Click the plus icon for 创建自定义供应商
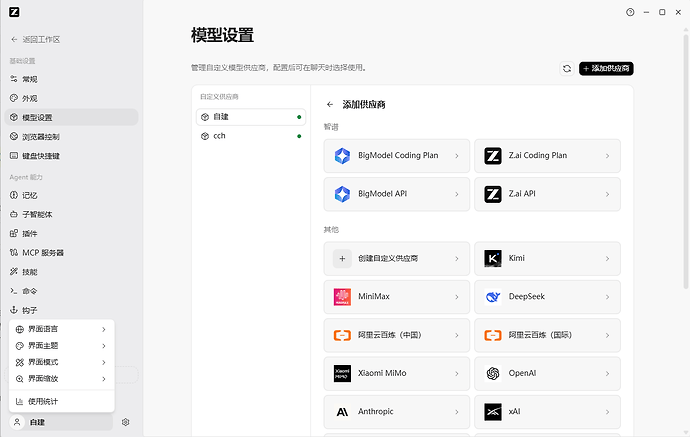The image size is (690, 437). click(x=342, y=259)
